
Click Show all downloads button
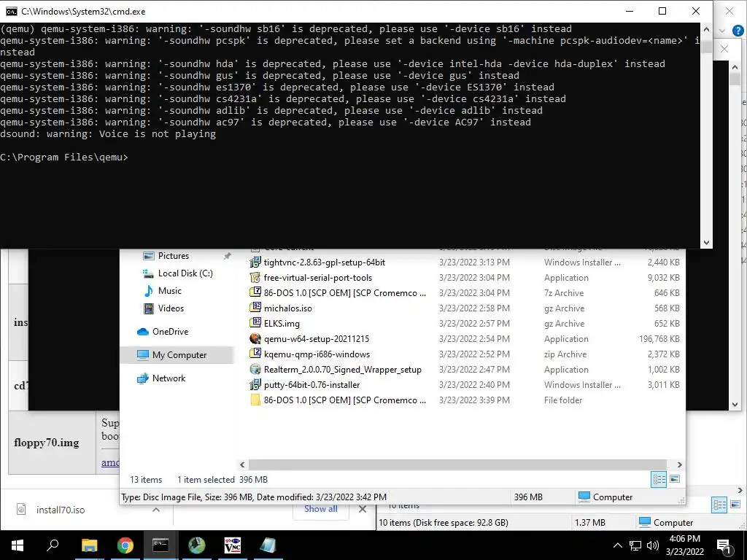point(321,508)
